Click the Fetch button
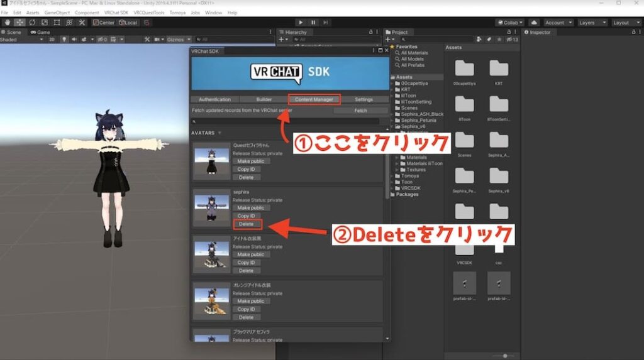Screen dimensions: 644x360 point(360,111)
